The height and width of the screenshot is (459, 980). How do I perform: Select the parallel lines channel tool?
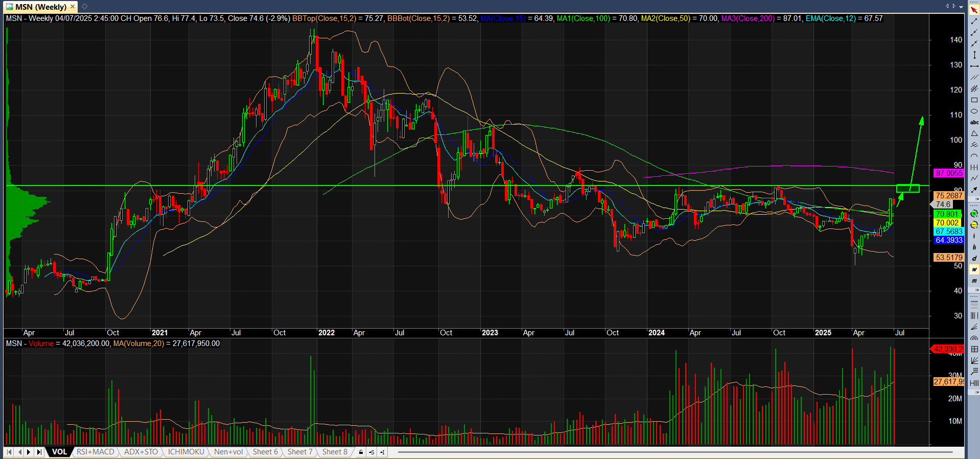click(x=974, y=77)
